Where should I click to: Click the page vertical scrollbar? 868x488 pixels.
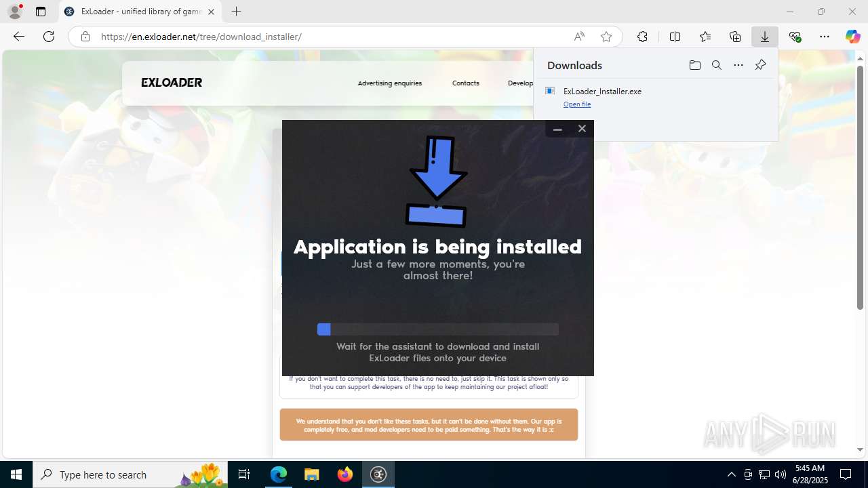861,188
